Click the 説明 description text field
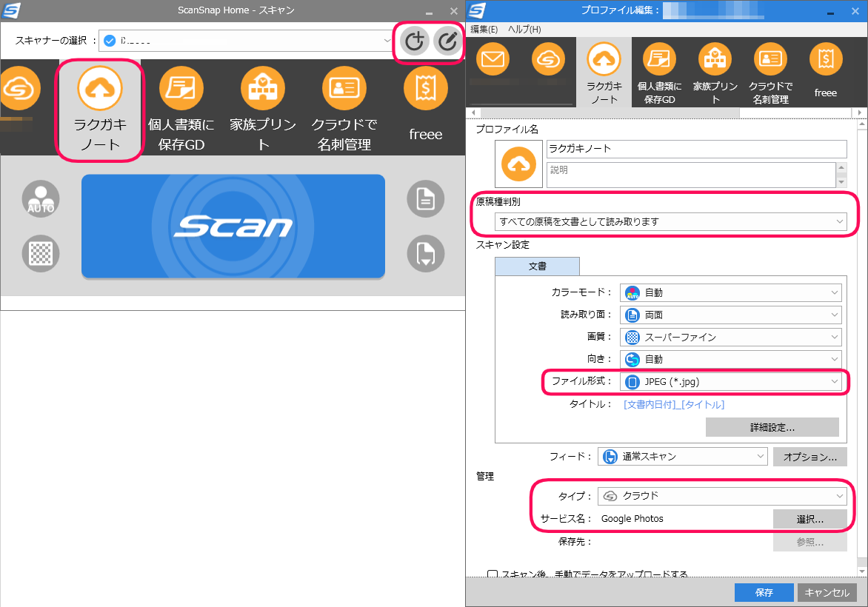Image resolution: width=868 pixels, height=607 pixels. coord(691,175)
